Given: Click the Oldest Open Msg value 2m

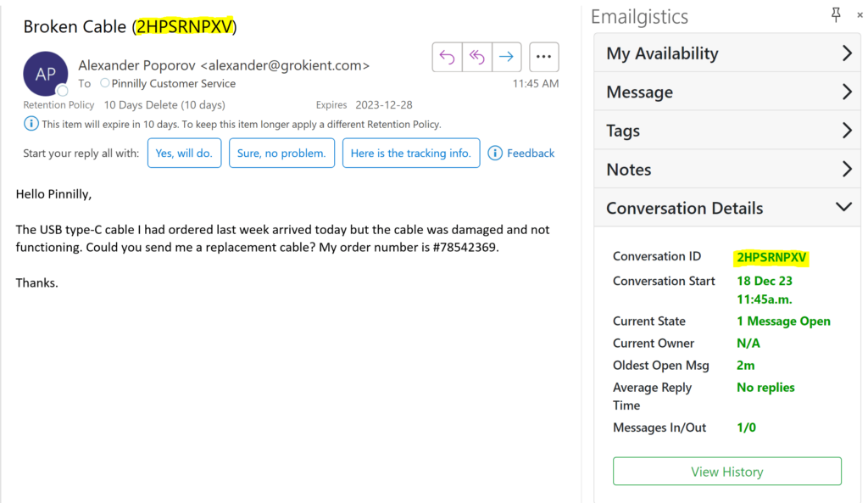Looking at the screenshot, I should point(746,366).
